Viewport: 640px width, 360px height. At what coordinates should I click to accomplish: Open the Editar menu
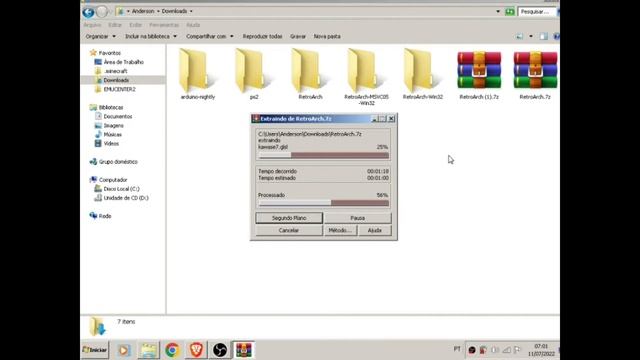tap(115, 25)
